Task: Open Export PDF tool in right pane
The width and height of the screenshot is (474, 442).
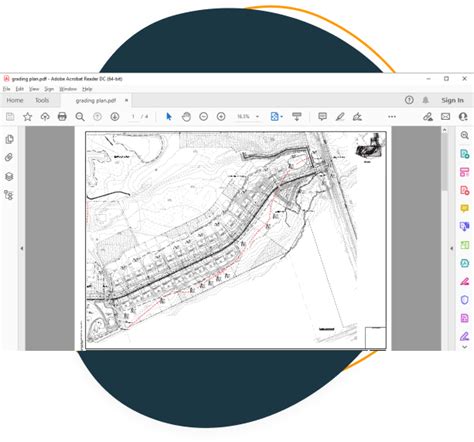Action: click(x=465, y=154)
